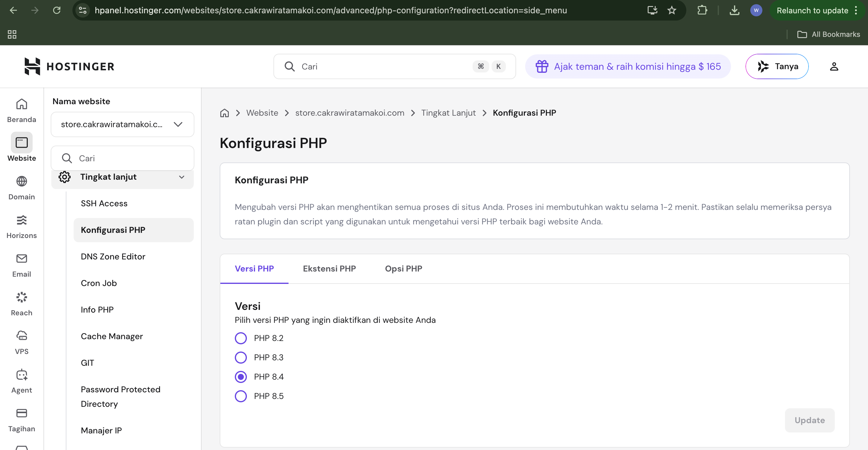Open Reach in the left rail

click(21, 304)
